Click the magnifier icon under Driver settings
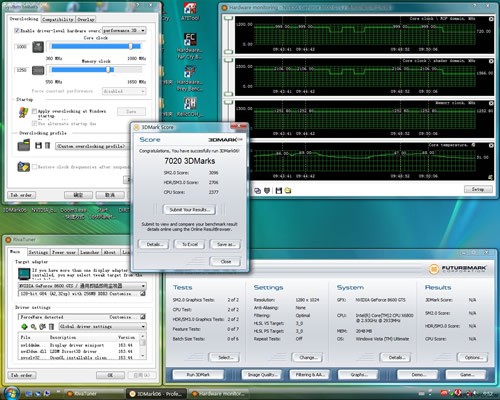This screenshot has width=500, height=400. pos(33,327)
